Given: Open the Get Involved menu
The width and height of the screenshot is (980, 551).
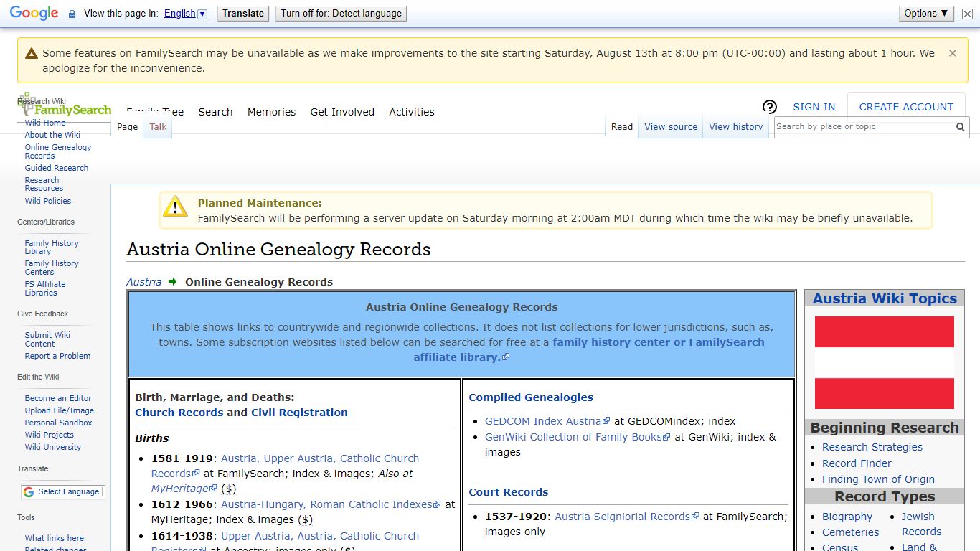Looking at the screenshot, I should tap(342, 112).
